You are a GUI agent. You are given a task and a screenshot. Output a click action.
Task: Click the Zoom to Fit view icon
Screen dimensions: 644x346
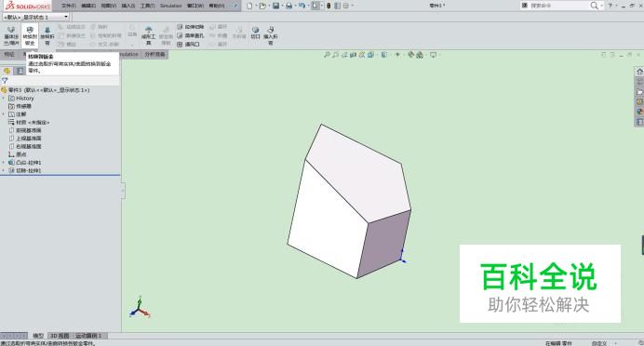(x=327, y=55)
